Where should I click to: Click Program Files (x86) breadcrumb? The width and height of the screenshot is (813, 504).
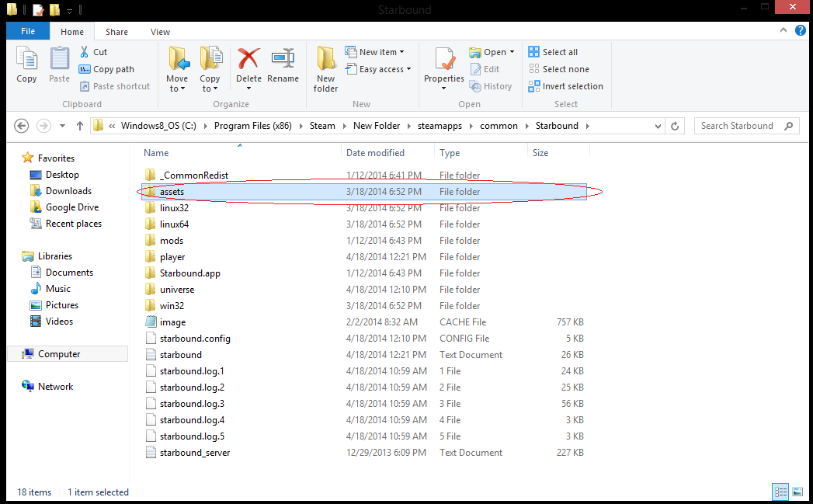(x=253, y=126)
